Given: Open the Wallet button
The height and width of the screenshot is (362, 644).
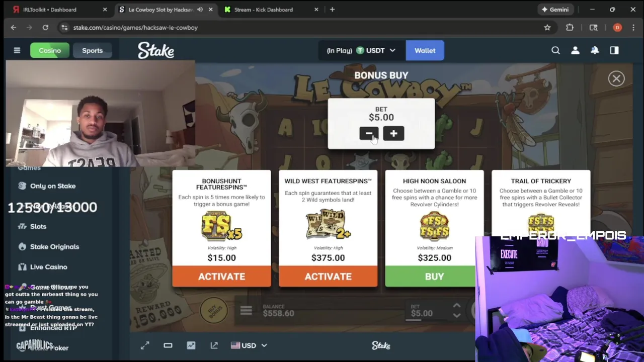Looking at the screenshot, I should 425,50.
